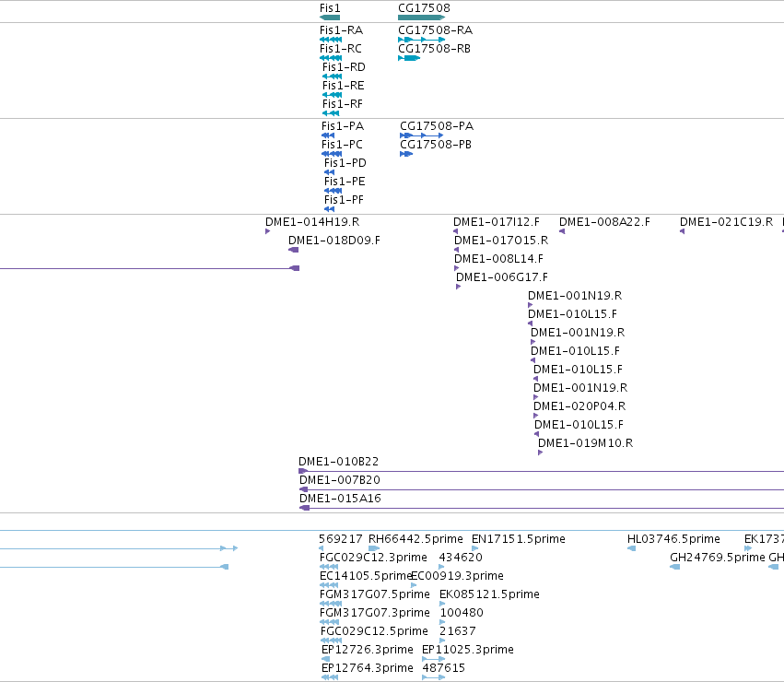The image size is (784, 682).
Task: Select the CG17508-PB CDS label
Action: (436, 145)
